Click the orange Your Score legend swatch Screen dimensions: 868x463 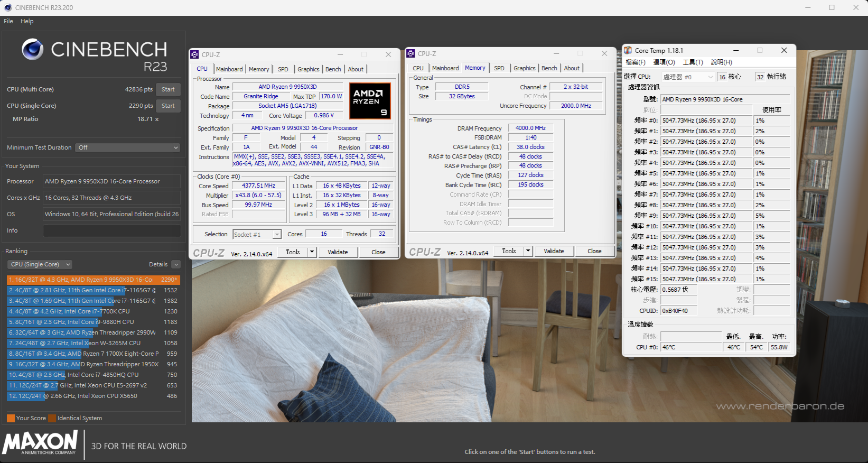pyautogui.click(x=11, y=418)
